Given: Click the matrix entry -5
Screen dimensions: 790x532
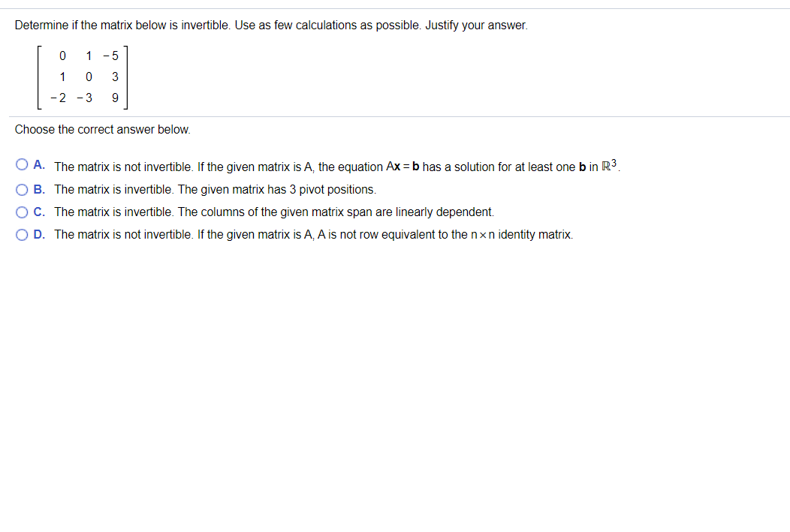Looking at the screenshot, I should 113,56.
